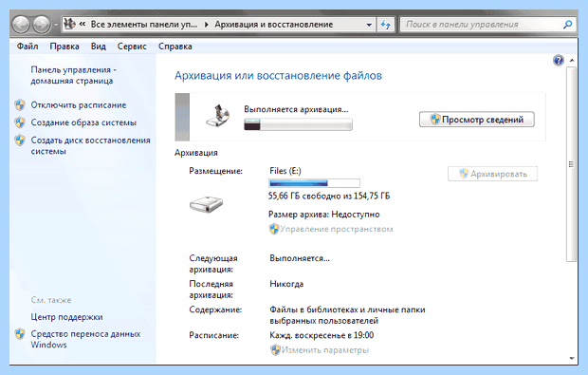Click the backup progress bar
Image resolution: width=588 pixels, height=375 pixels.
(x=298, y=124)
